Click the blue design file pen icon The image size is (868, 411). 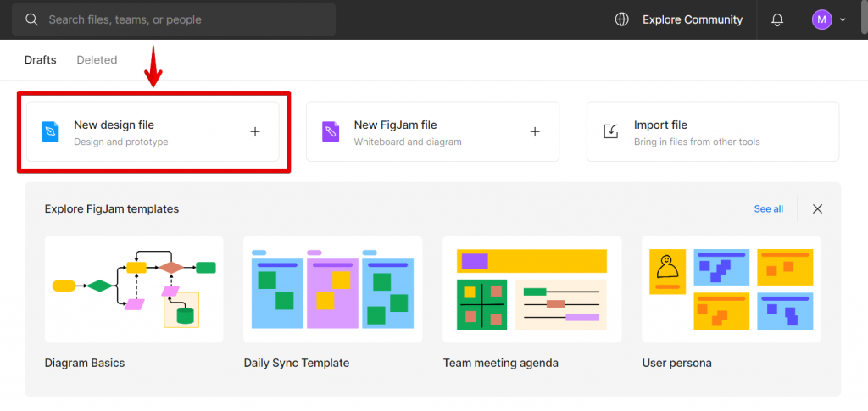pyautogui.click(x=51, y=131)
